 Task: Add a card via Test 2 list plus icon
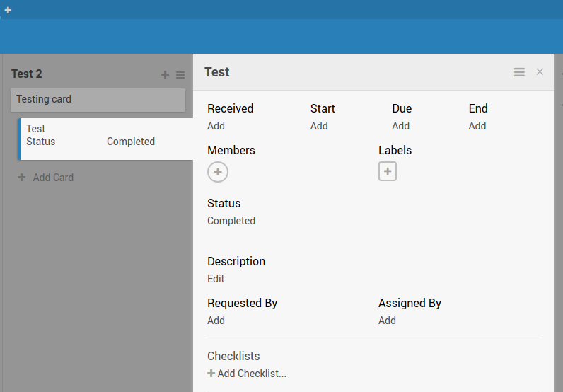[165, 74]
